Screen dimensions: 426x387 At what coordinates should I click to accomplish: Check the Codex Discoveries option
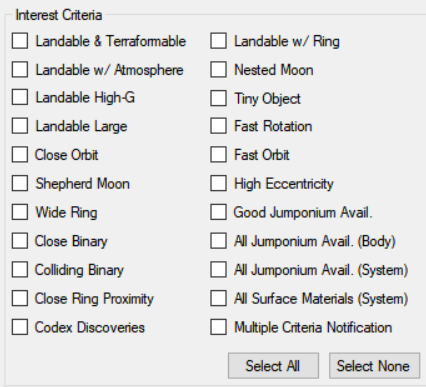(x=20, y=327)
